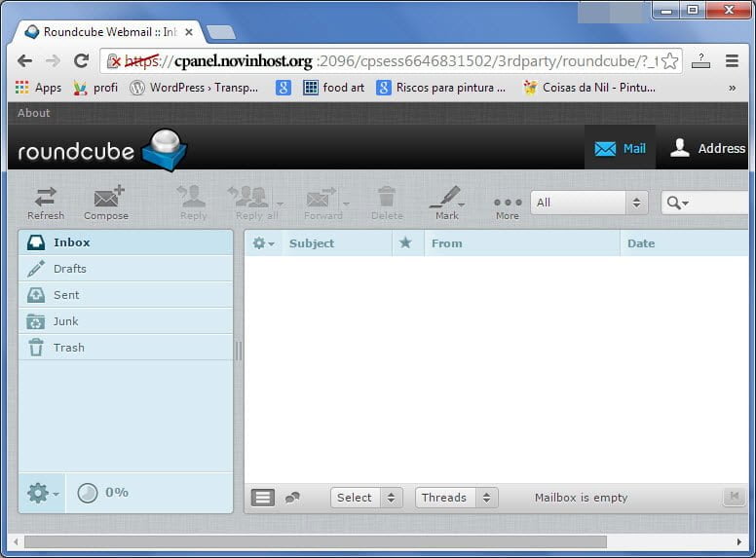This screenshot has height=558, width=756.
Task: Click the About link
Action: 34,113
